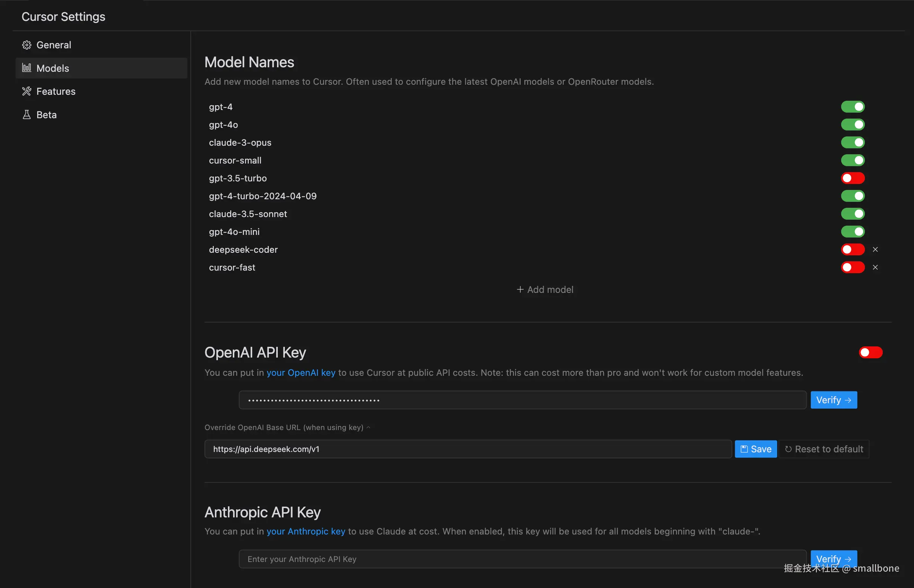Turn off the gpt-4o model
Viewport: 914px width, 588px height.
pos(853,125)
